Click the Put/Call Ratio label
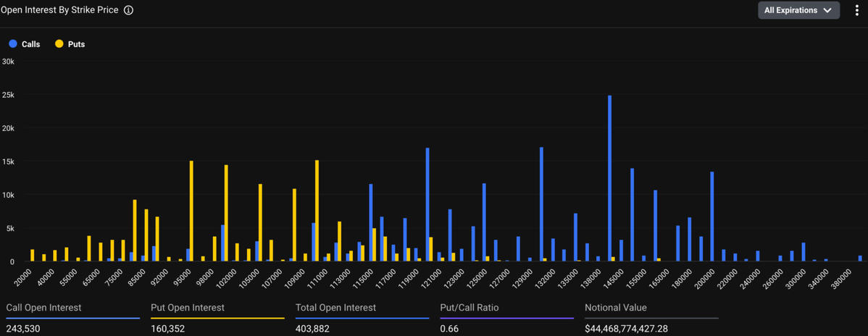 coord(469,308)
